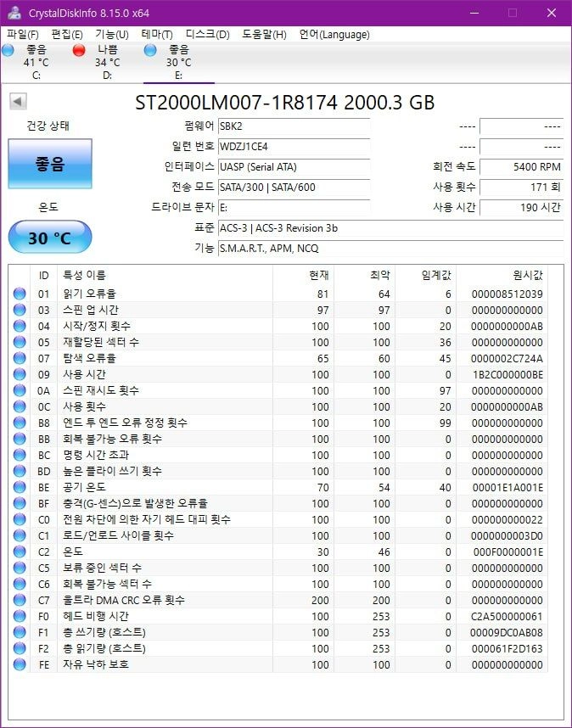The image size is (572, 728).
Task: Click status orb of 명령 시간 초과 row
Action: 20,455
